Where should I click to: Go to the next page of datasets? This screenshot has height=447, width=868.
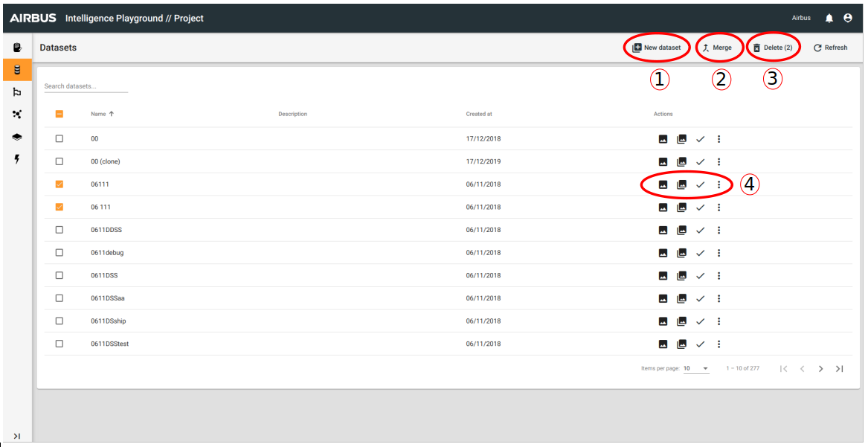point(820,369)
